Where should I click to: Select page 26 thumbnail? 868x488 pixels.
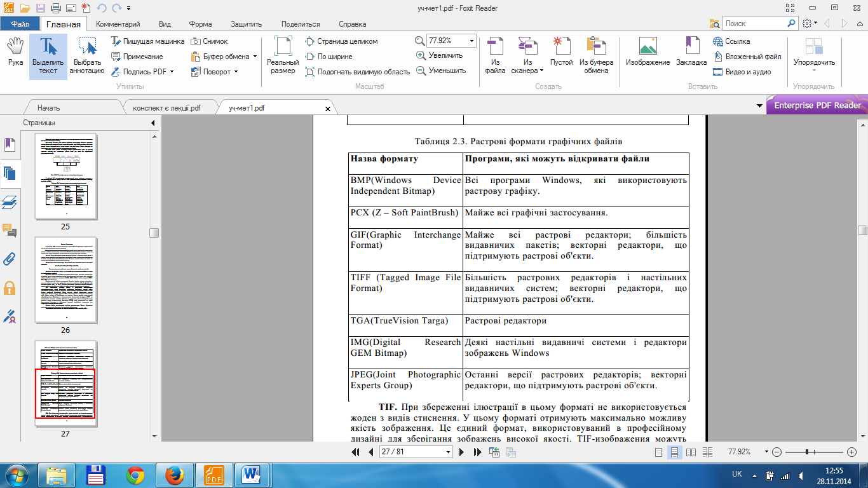click(x=65, y=280)
